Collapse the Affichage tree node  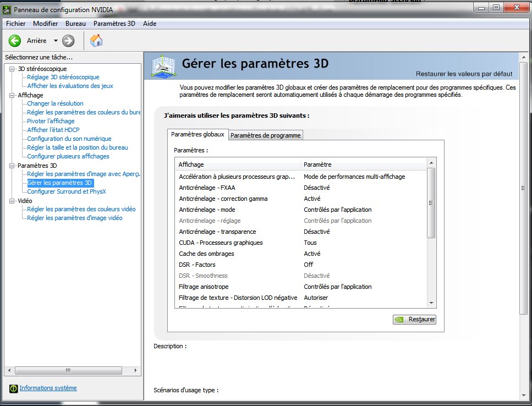[12, 95]
